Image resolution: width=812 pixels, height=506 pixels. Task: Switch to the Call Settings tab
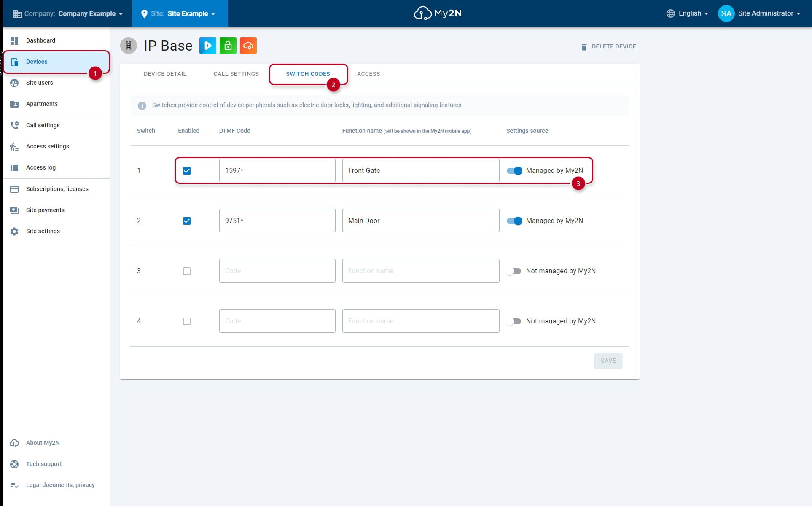tap(236, 74)
